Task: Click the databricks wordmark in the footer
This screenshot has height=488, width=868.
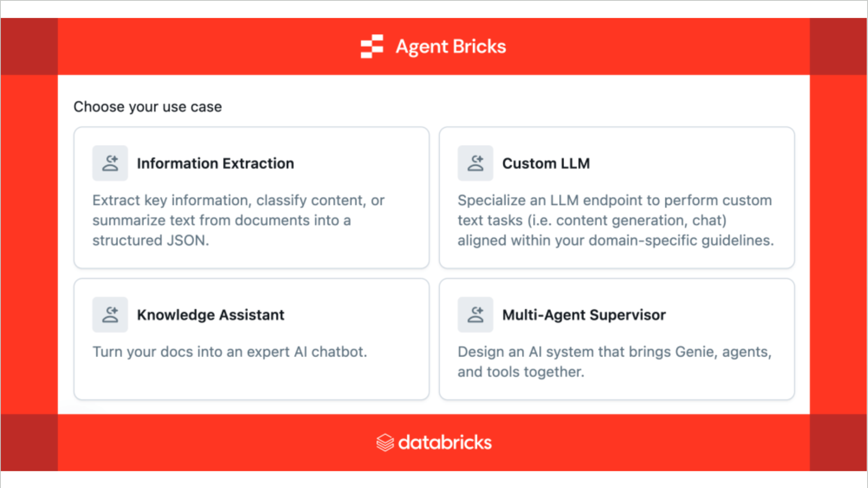Action: (x=445, y=442)
